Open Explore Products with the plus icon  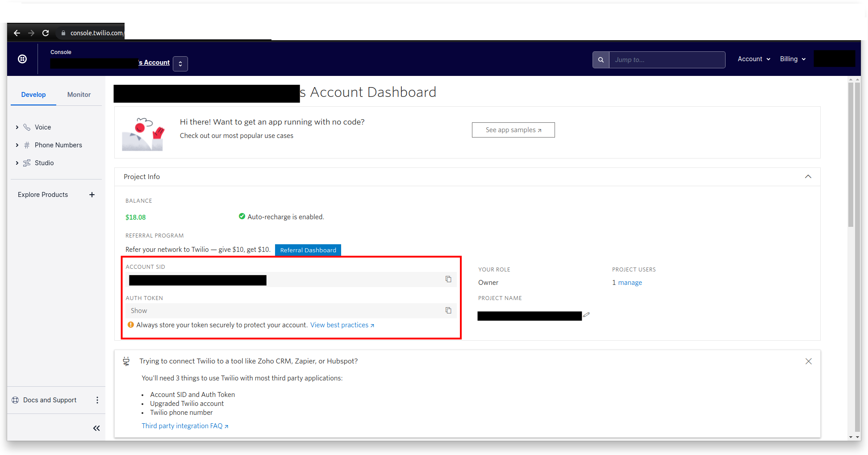tap(92, 195)
